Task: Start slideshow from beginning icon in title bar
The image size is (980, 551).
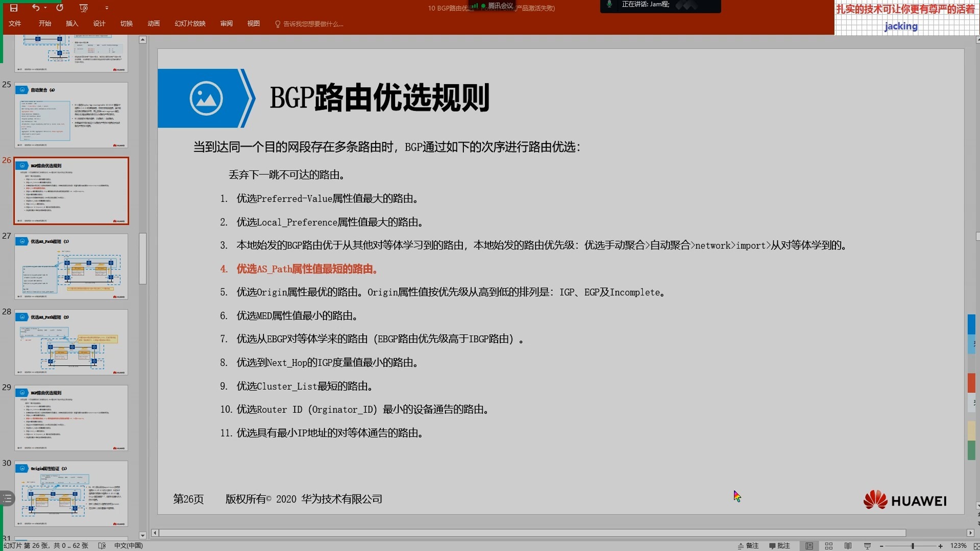Action: pos(84,8)
